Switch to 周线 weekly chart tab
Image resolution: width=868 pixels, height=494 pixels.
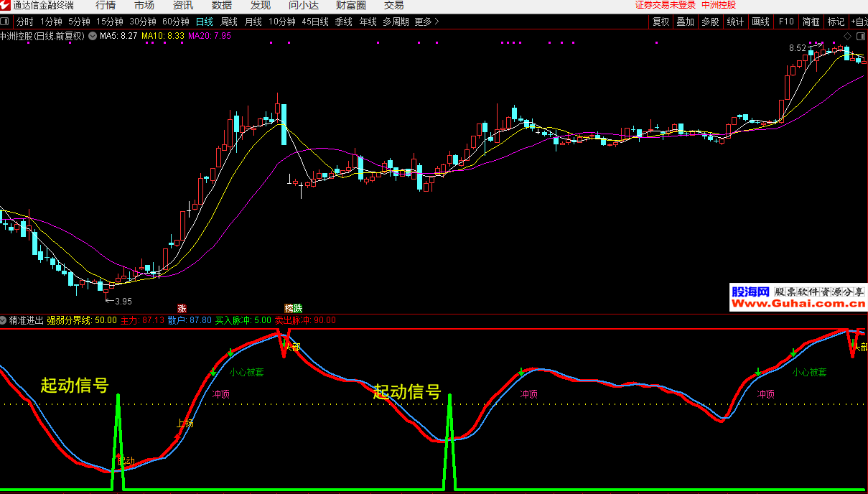click(x=228, y=22)
